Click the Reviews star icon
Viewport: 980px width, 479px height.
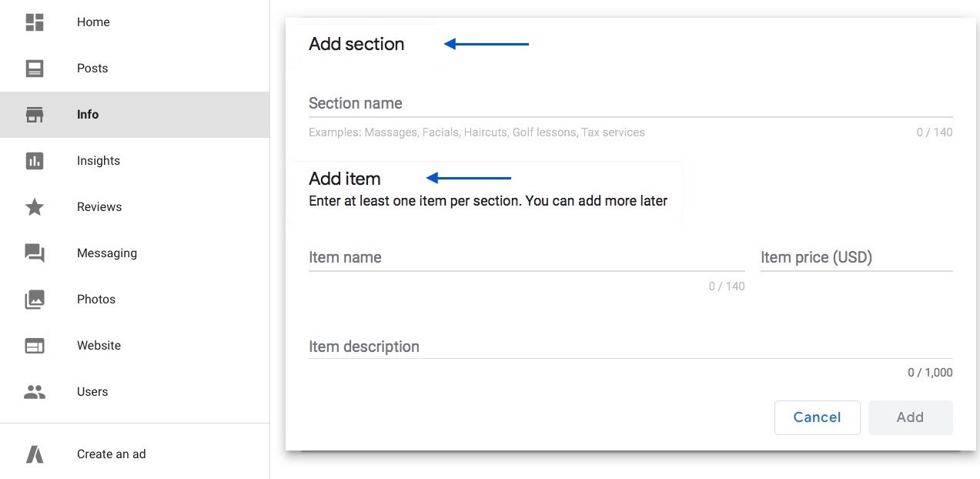pos(35,207)
